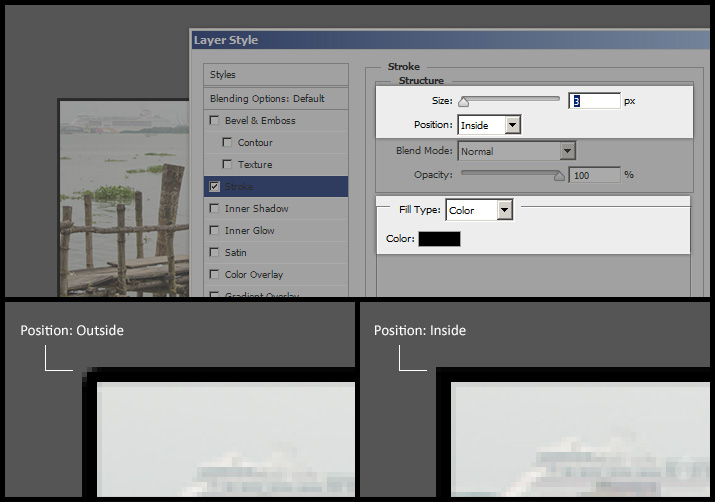Turn on the Inner Glow checkbox
The height and width of the screenshot is (502, 715).
(214, 231)
